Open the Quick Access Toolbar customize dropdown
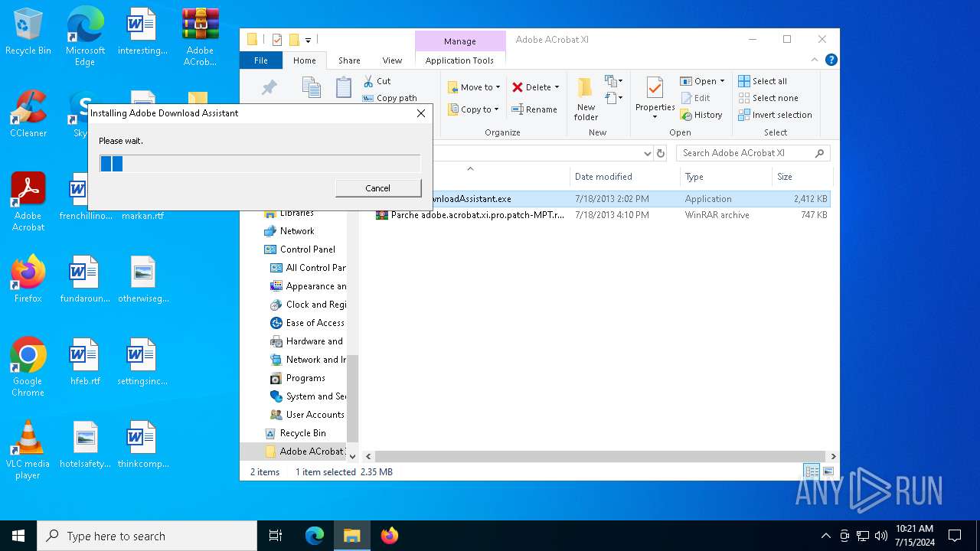 coord(308,40)
